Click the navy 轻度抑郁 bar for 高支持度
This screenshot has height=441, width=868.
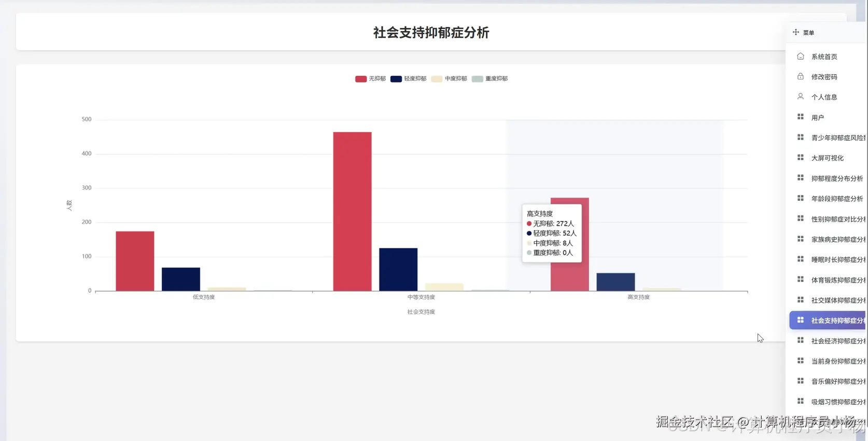(615, 282)
